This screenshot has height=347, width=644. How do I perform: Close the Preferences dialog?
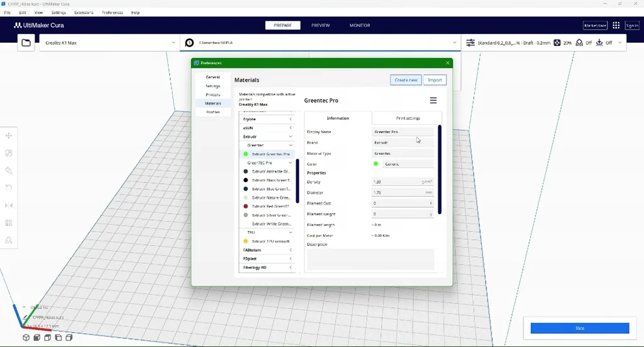point(448,63)
